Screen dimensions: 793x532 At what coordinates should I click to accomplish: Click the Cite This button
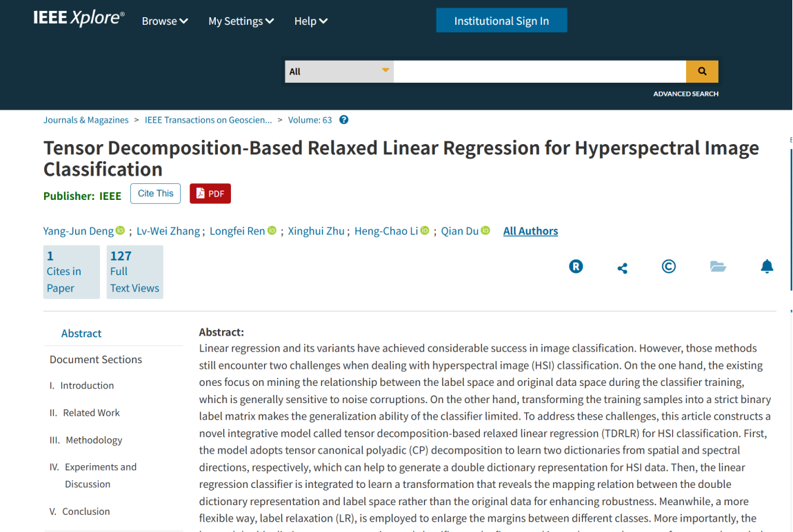pos(155,194)
